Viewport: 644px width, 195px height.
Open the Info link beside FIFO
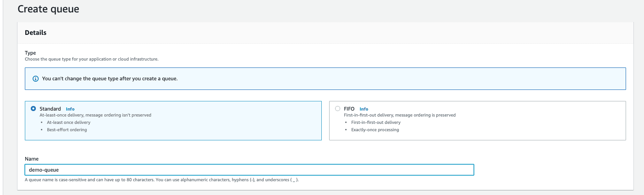coord(364,109)
